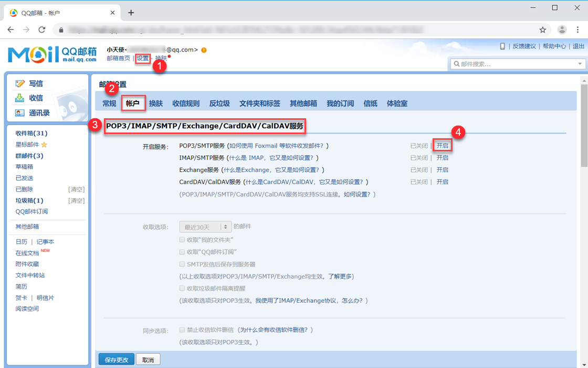Click the search magnifier icon in mail search
Image resolution: width=588 pixels, height=368 pixels.
(456, 64)
